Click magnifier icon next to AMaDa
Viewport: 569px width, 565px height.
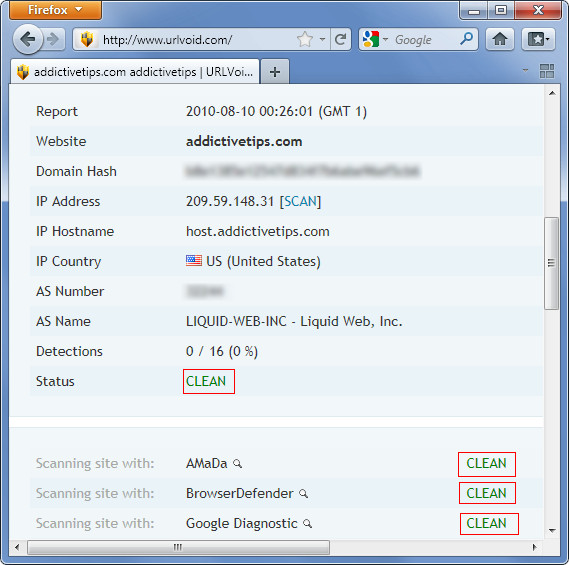pyautogui.click(x=237, y=464)
